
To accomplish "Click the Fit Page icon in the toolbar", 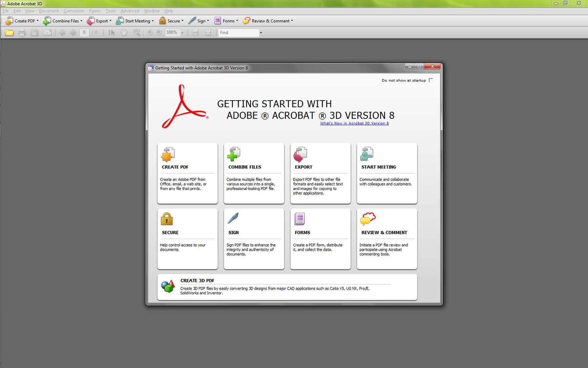I will click(208, 33).
